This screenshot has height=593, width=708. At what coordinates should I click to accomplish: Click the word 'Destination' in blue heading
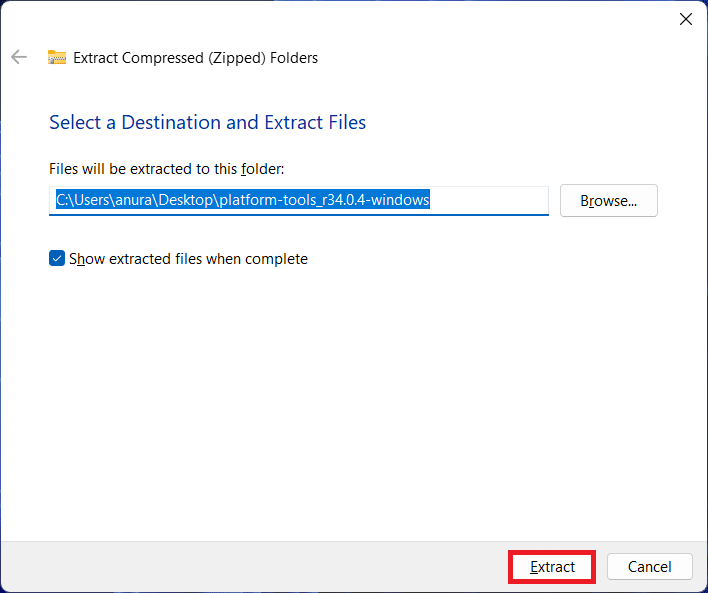171,122
